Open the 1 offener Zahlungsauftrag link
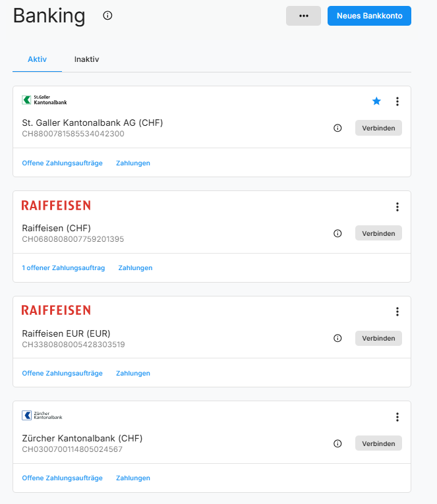The height and width of the screenshot is (504, 437). pos(63,268)
